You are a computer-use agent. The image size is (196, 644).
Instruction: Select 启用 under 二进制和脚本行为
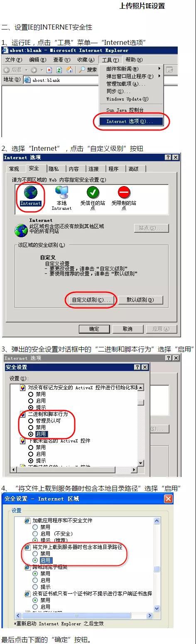pos(31,434)
